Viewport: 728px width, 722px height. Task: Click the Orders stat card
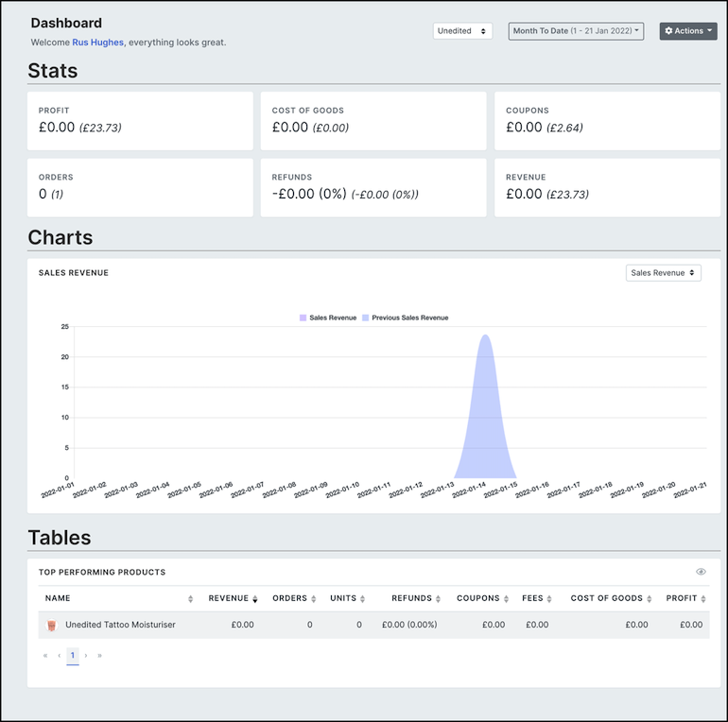140,187
